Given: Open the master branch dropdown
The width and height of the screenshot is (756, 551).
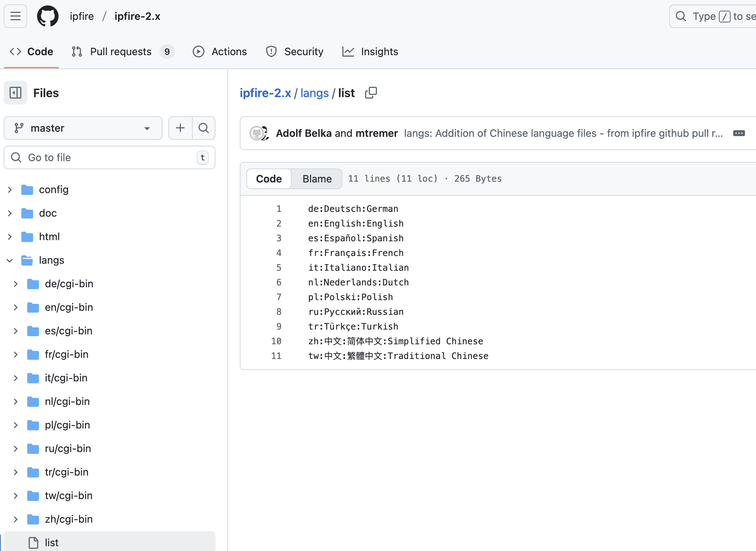Looking at the screenshot, I should [x=83, y=128].
